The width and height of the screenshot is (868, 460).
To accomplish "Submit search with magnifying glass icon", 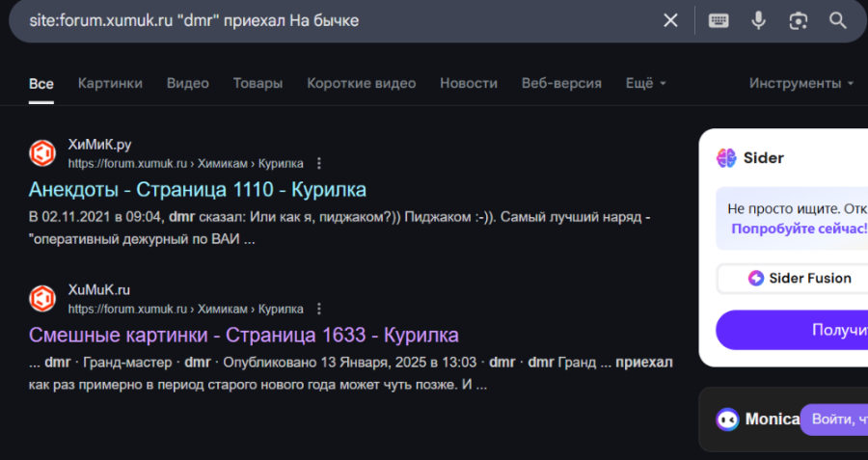I will click(838, 20).
